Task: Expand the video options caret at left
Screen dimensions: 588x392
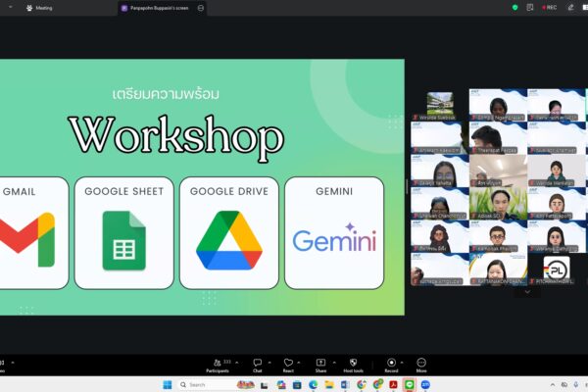Action: coord(13,363)
